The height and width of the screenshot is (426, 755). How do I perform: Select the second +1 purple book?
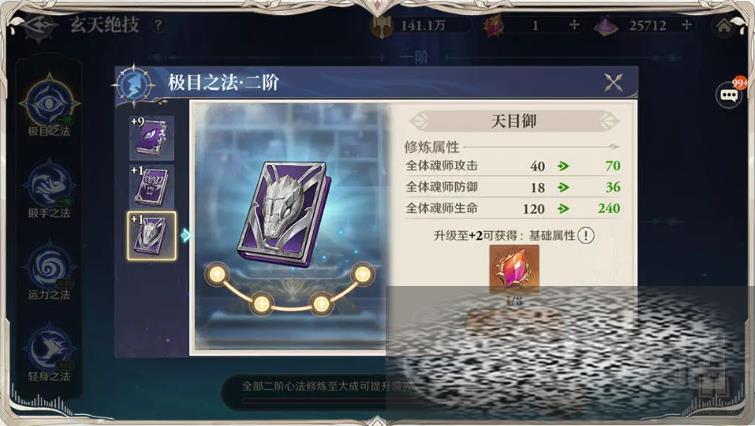coord(151,186)
